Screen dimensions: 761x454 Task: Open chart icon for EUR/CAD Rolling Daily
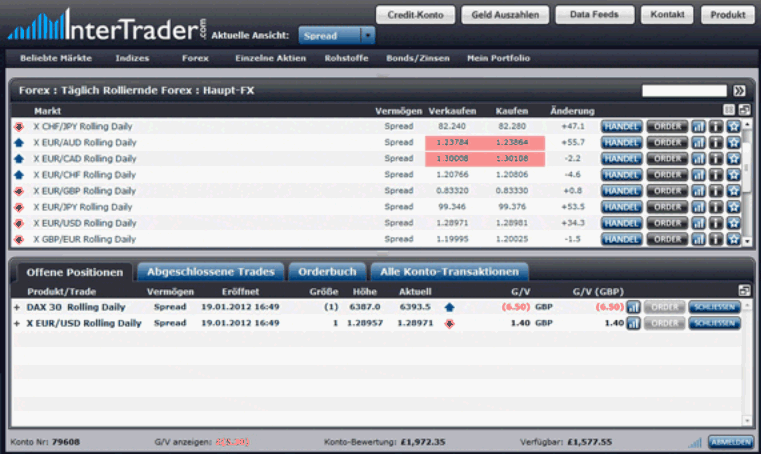[x=698, y=159]
